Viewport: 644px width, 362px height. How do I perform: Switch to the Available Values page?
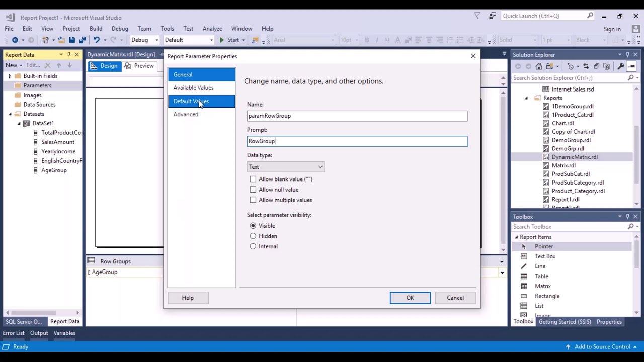click(201, 88)
